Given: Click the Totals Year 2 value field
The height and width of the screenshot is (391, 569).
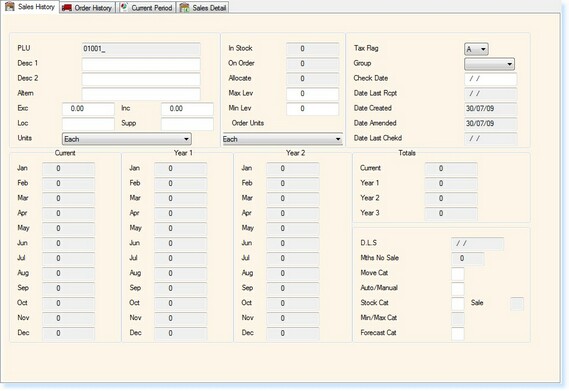Looking at the screenshot, I should pyautogui.click(x=451, y=199).
